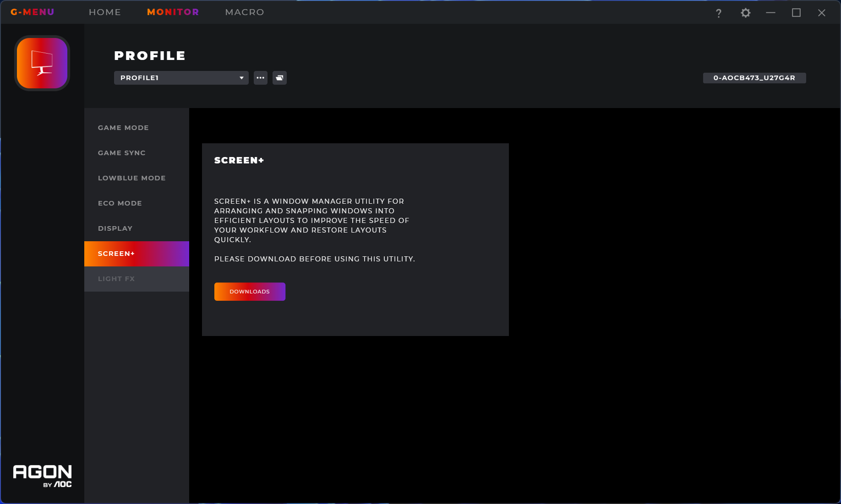Open the Eco Mode section
The height and width of the screenshot is (504, 841).
tap(137, 203)
